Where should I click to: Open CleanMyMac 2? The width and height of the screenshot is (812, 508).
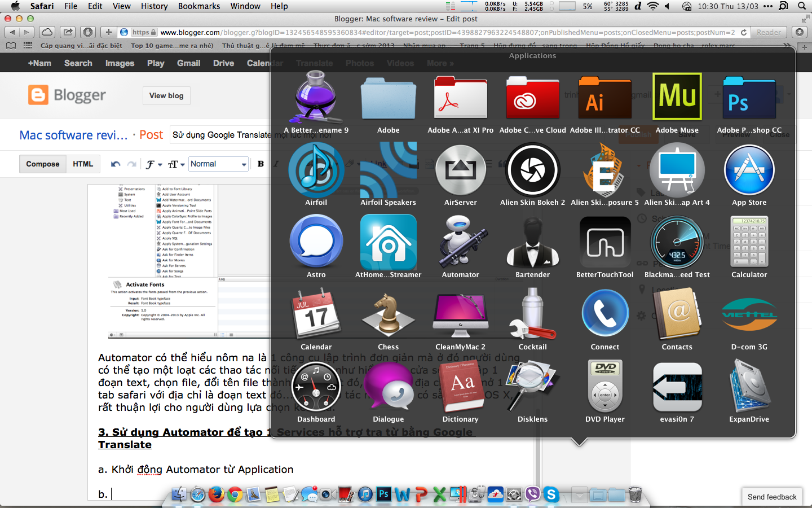click(461, 315)
